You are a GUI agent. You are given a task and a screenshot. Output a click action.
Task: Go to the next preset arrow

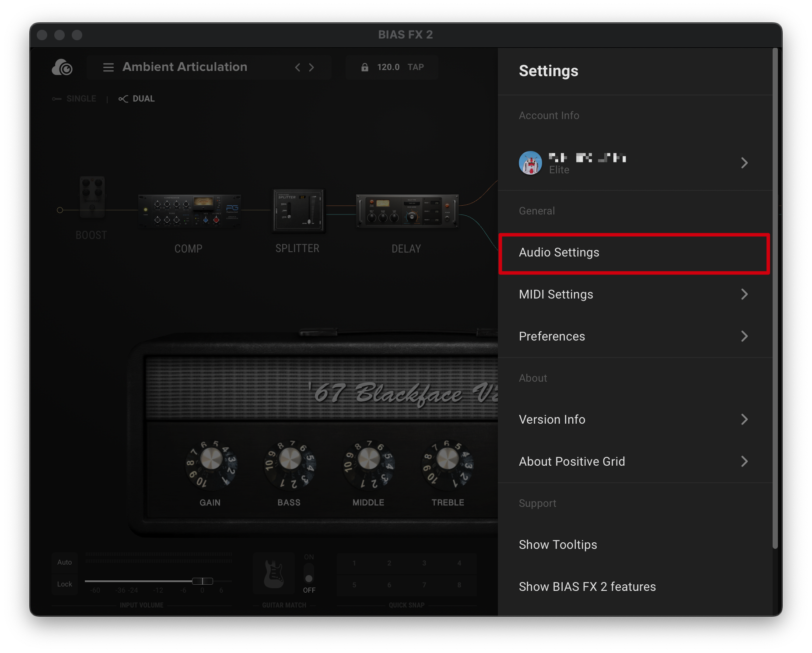311,67
